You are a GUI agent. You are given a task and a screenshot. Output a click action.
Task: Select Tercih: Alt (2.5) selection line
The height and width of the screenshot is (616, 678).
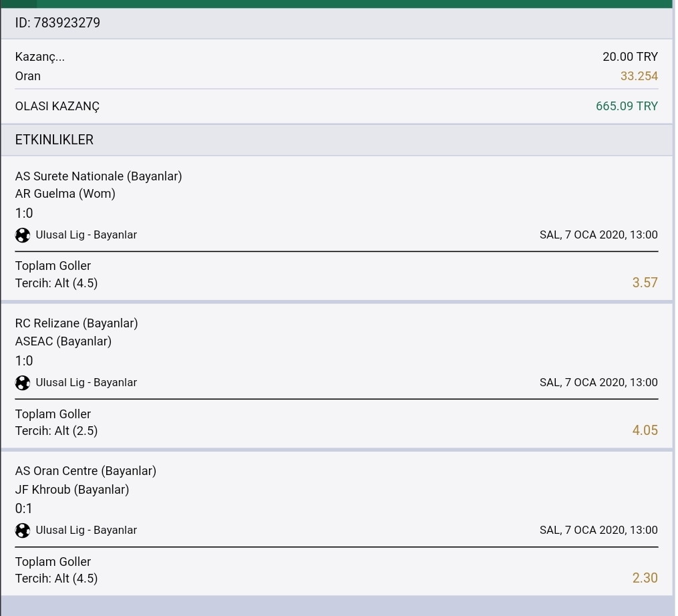point(56,431)
